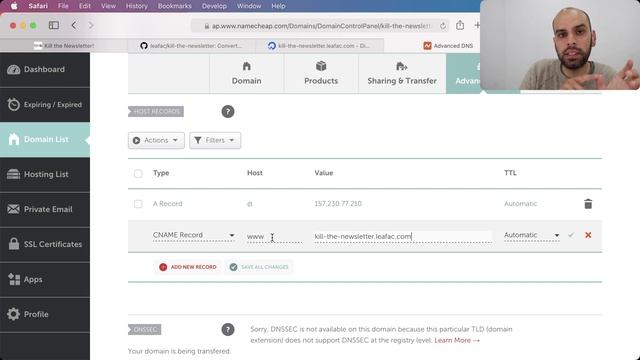Open the Safari Develop menu
The width and height of the screenshot is (640, 360).
point(214,6)
